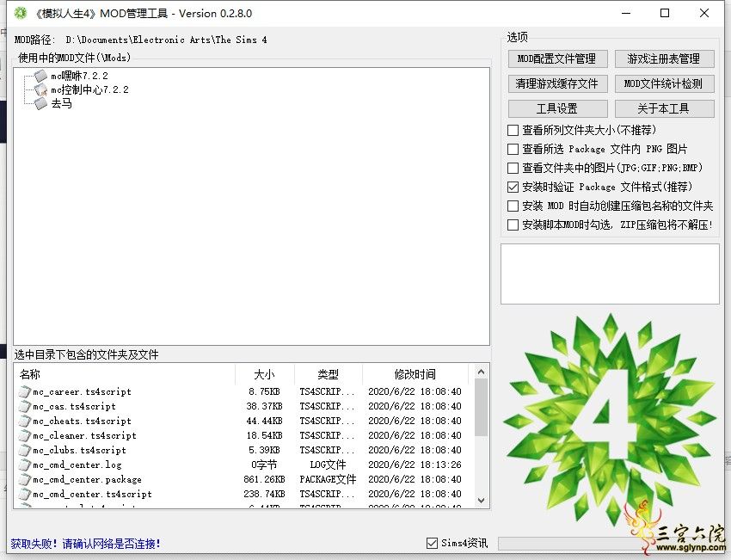
Task: Click the progress bar beside Sims4资讯
Action: coord(608,543)
